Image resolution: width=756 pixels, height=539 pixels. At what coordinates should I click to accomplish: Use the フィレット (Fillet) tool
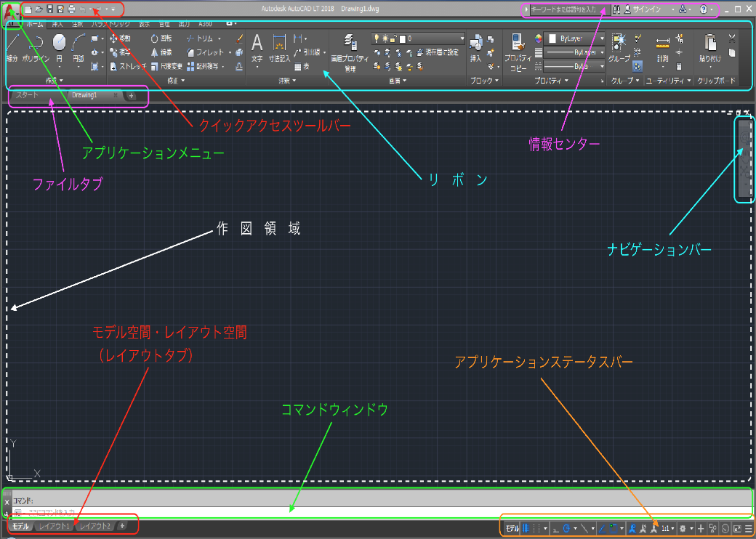click(206, 52)
